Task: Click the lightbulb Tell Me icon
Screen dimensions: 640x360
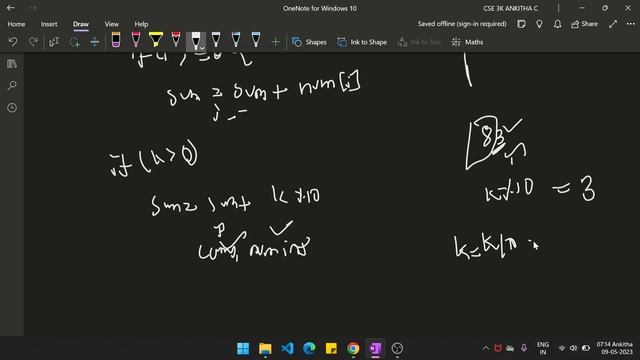Action: pyautogui.click(x=539, y=24)
